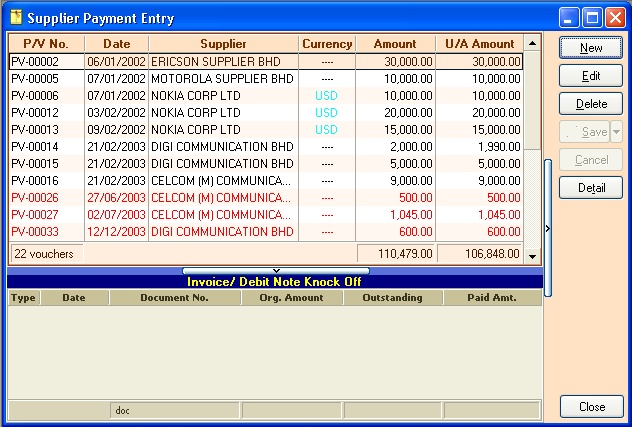Sort by P/V No. column header
This screenshot has width=632, height=427.
(46, 44)
